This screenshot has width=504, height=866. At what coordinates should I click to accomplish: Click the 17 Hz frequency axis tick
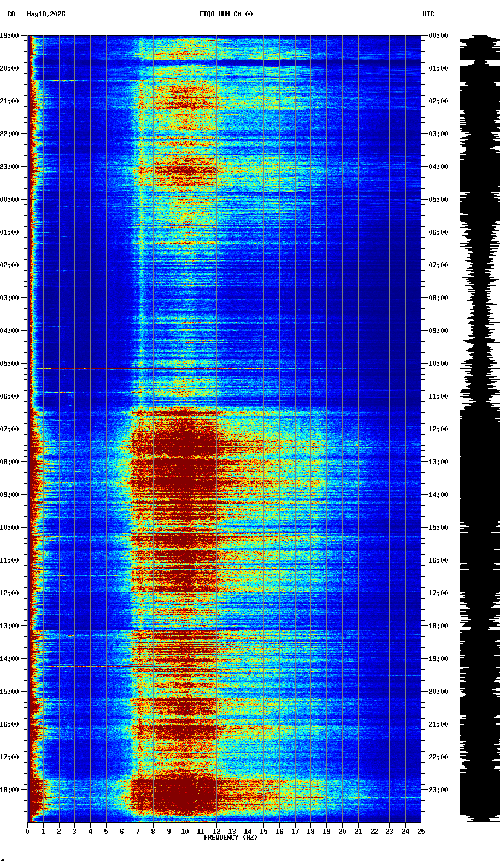click(295, 832)
